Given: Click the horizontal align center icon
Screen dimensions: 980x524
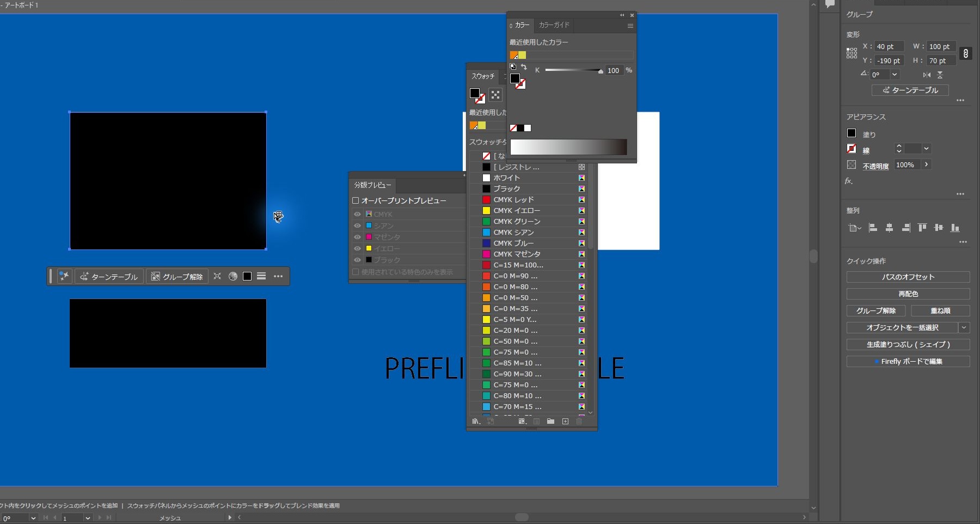Looking at the screenshot, I should coord(889,228).
